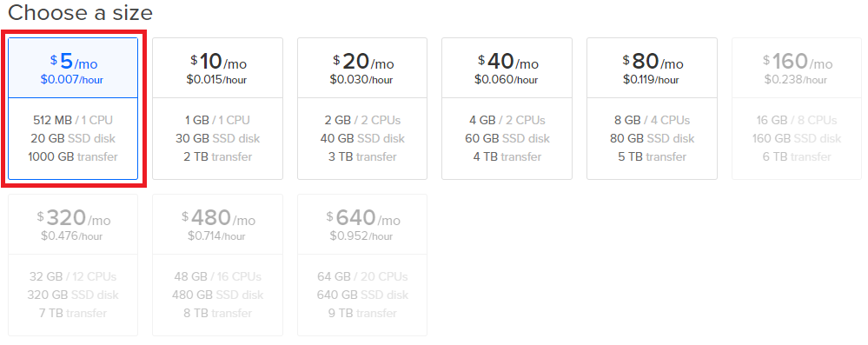Click the 48 GB / 16 CPUs specs

[x=217, y=276]
